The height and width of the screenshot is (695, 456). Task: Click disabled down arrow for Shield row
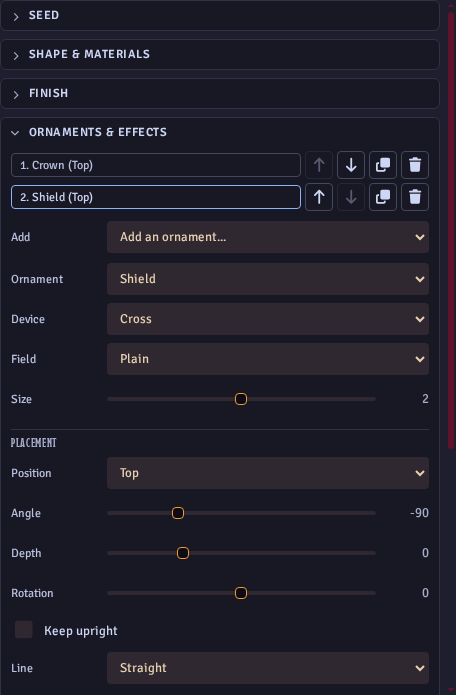(x=351, y=197)
